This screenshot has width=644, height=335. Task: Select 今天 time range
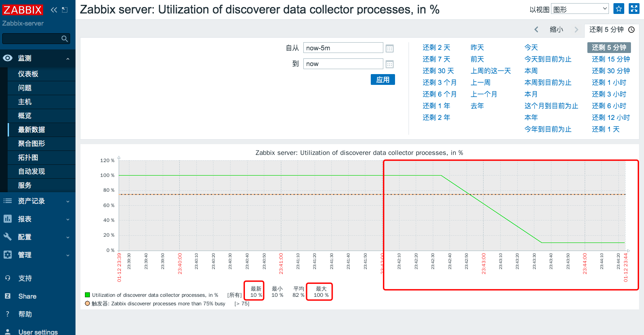[531, 48]
